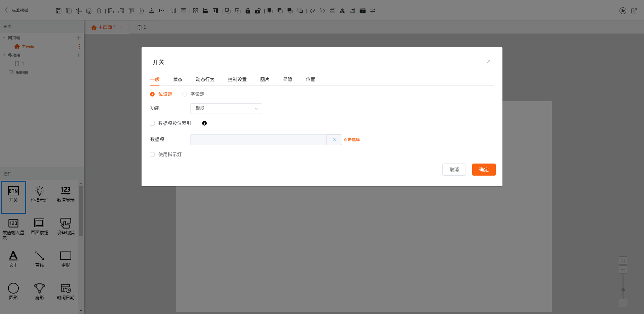Add a new page under 移动端
Viewport: 644px width, 314px height.
[x=78, y=55]
